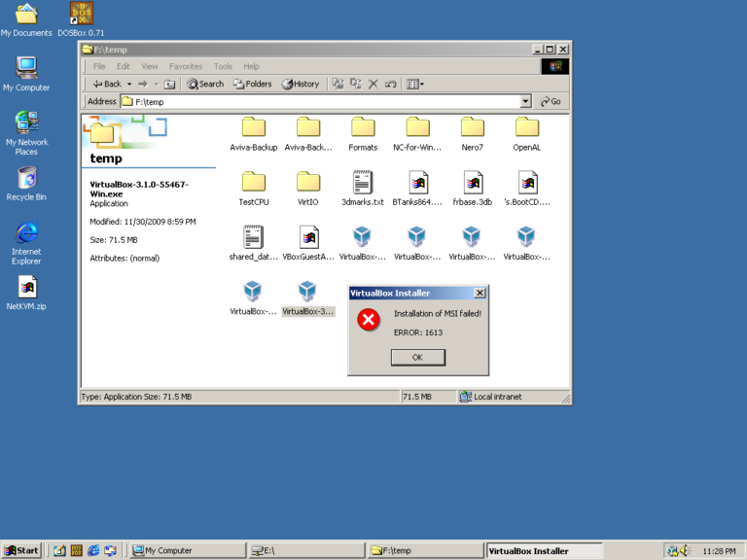Select the Nero7 folder icon

473,128
